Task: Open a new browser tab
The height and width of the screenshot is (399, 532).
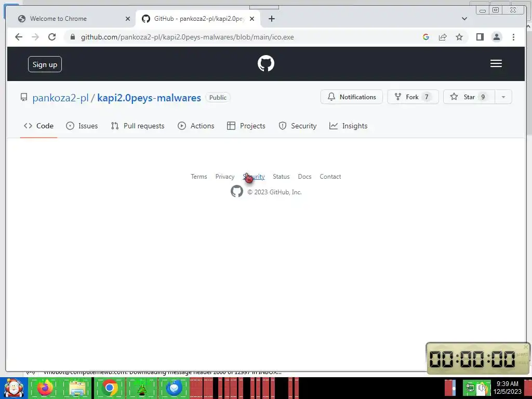Action: 271,19
